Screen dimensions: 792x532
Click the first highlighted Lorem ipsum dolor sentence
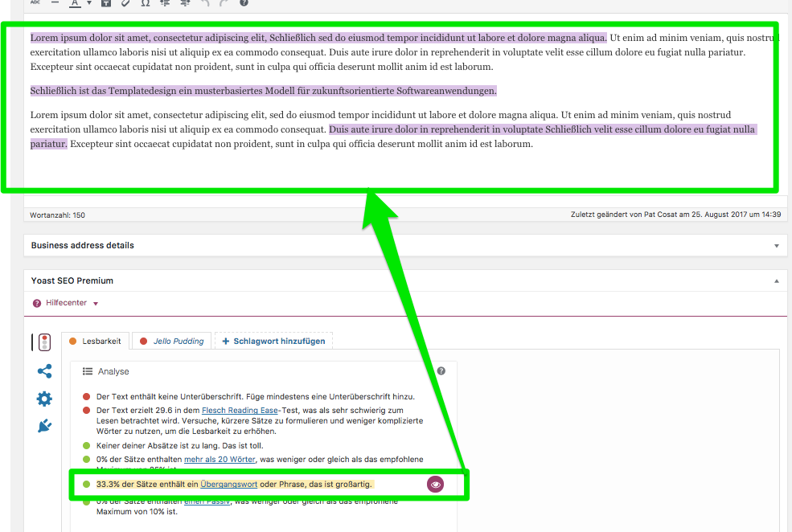[318, 38]
